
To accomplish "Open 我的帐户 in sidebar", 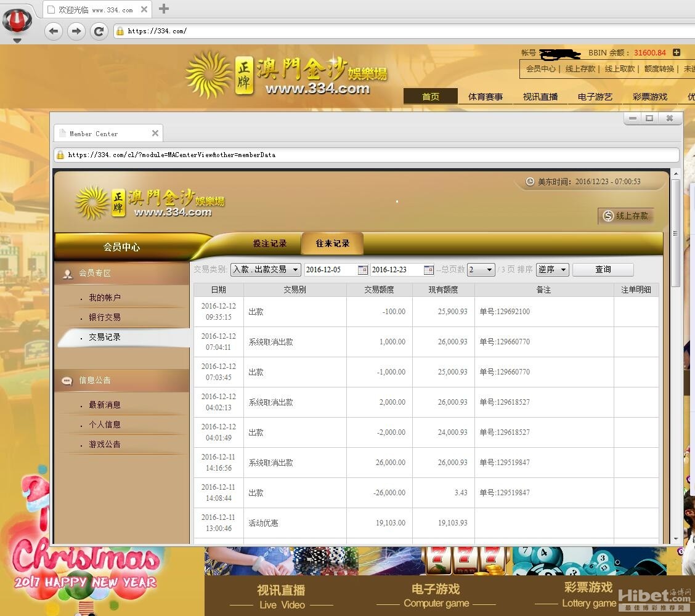I will [105, 298].
